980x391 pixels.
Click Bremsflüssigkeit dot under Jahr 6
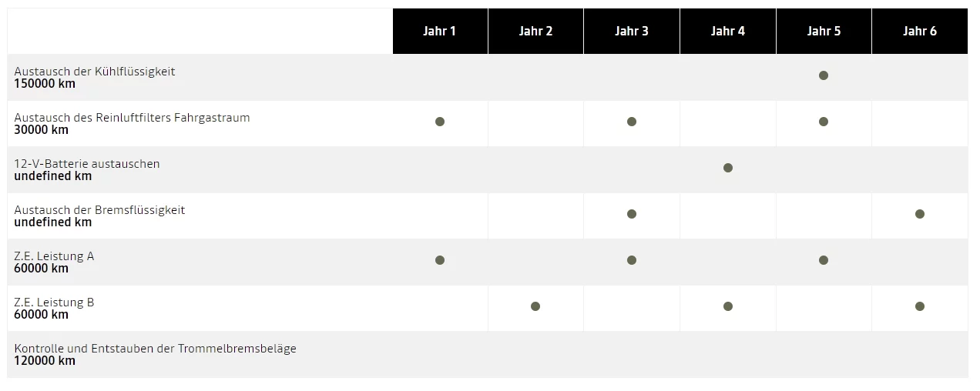(920, 214)
